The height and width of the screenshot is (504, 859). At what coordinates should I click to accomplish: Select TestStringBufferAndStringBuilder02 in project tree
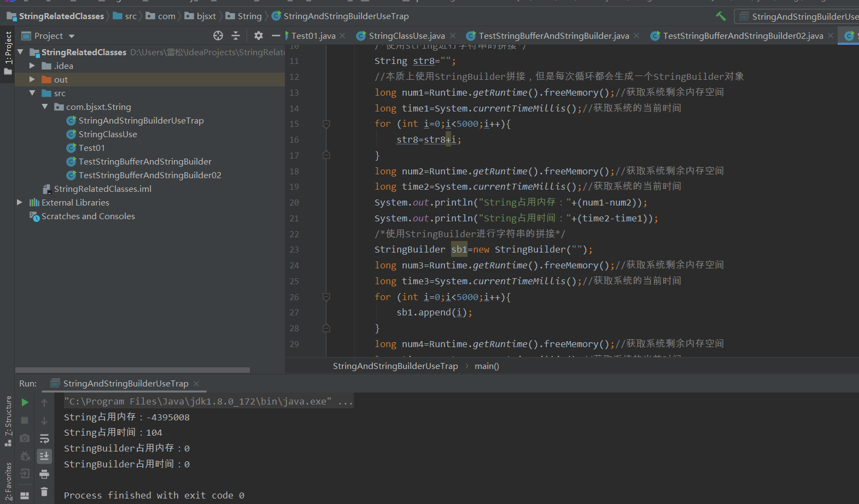click(150, 175)
